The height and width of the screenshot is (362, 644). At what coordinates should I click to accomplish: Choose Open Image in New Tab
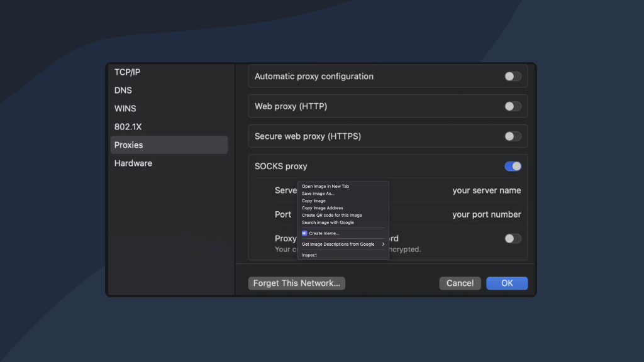(325, 186)
